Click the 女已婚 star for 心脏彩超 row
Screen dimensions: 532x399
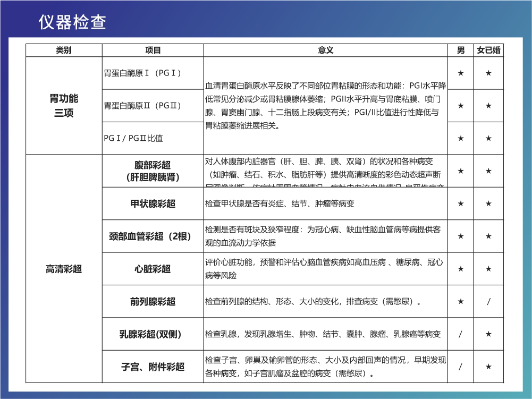488,269
